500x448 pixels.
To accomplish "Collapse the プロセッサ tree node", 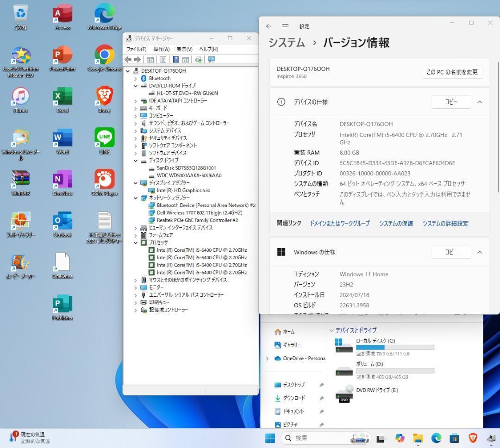I will coord(136,242).
